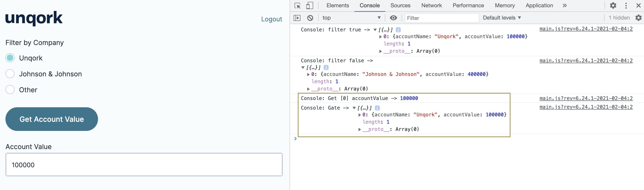Open main.js link beside filter true log

(586, 29)
